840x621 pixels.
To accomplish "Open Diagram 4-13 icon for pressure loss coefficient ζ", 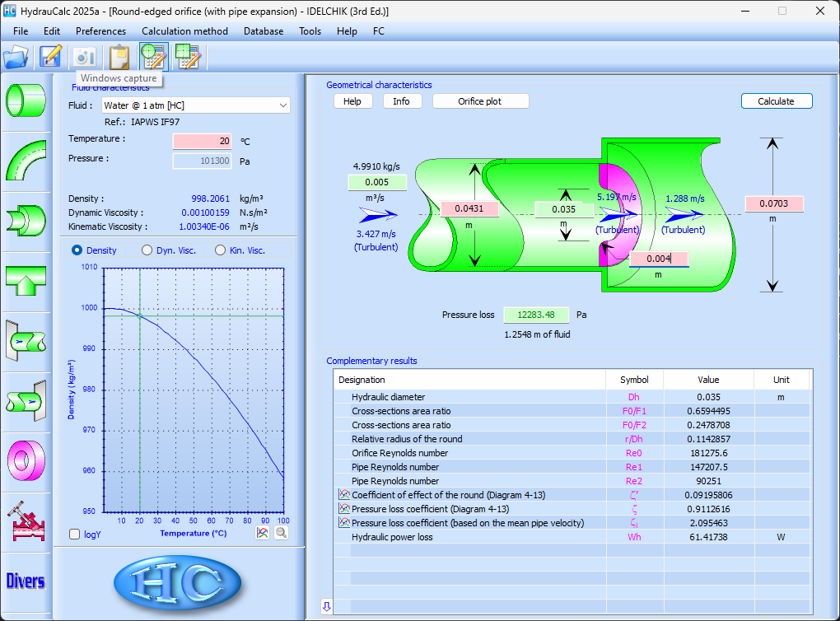I will pyautogui.click(x=344, y=509).
